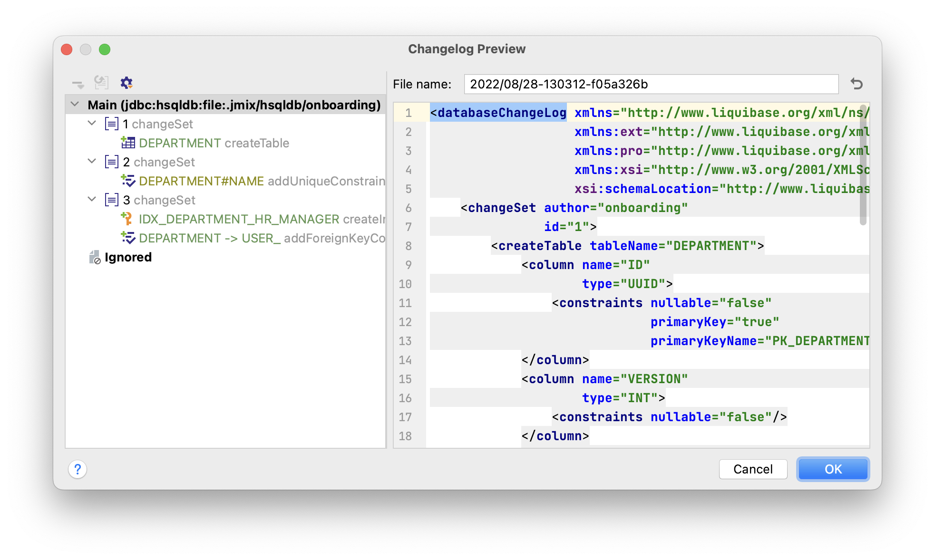Click the closing column tag on line 18
Image resolution: width=935 pixels, height=560 pixels.
(x=555, y=436)
